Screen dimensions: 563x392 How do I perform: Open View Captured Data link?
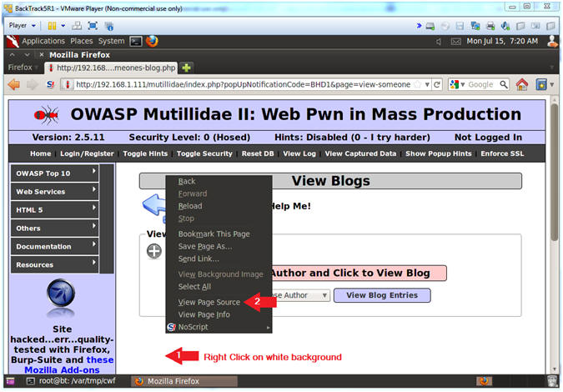[x=360, y=153]
